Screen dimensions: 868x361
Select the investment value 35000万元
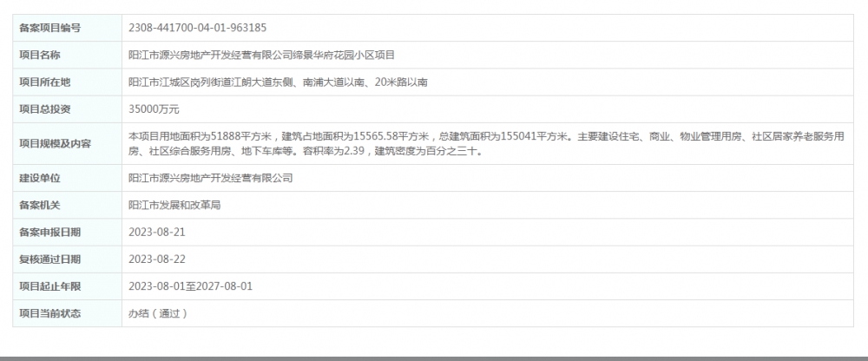154,109
